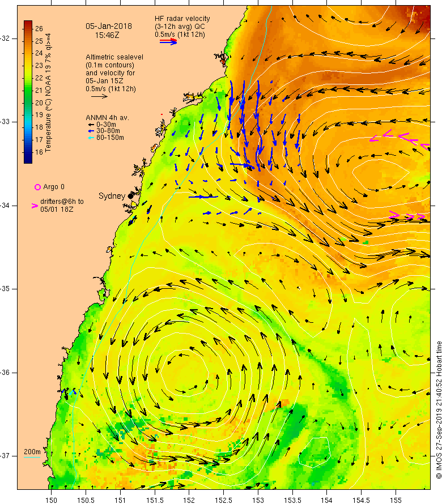Click the IMOS Hobart time copyright text
442x504 pixels.
439,410
